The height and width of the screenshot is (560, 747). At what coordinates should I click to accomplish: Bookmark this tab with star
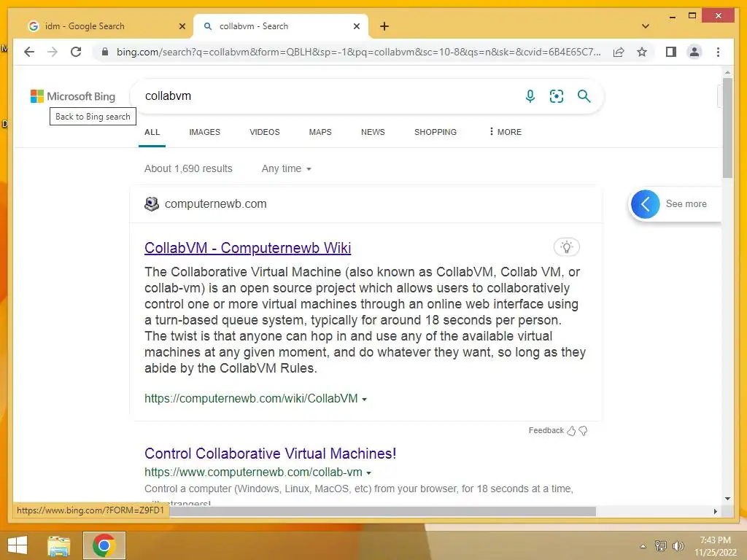pyautogui.click(x=642, y=52)
